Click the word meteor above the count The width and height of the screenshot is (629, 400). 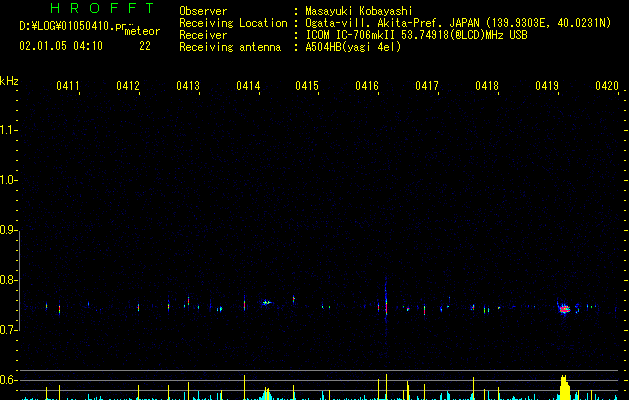pyautogui.click(x=142, y=31)
